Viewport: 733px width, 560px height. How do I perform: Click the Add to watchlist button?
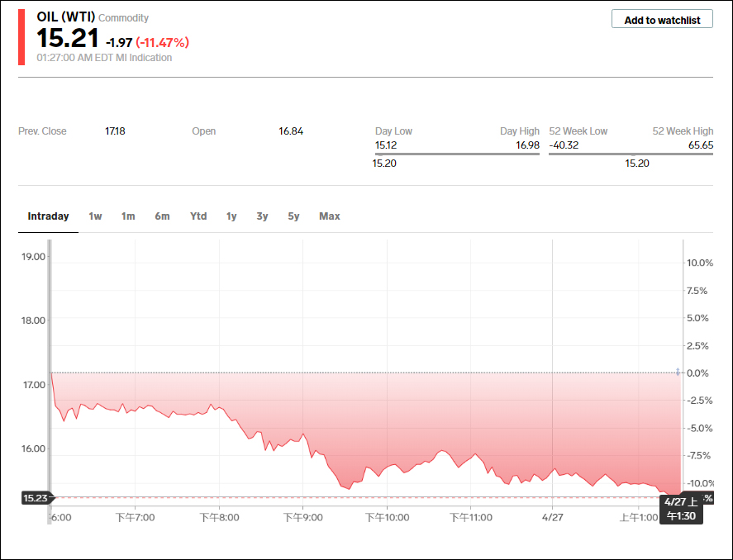(x=662, y=20)
